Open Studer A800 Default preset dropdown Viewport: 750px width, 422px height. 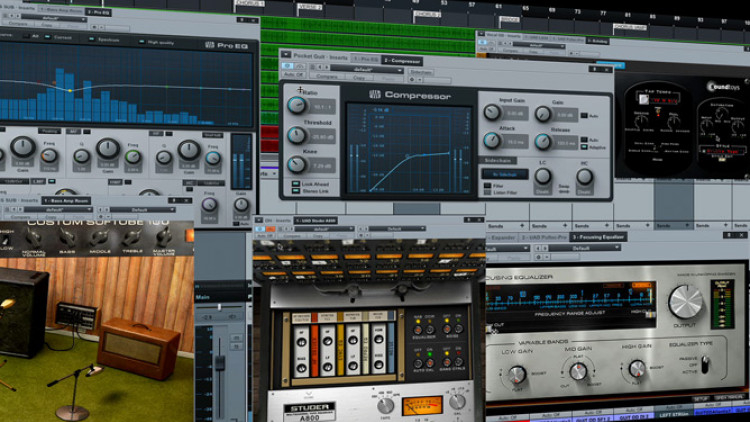pos(396,229)
